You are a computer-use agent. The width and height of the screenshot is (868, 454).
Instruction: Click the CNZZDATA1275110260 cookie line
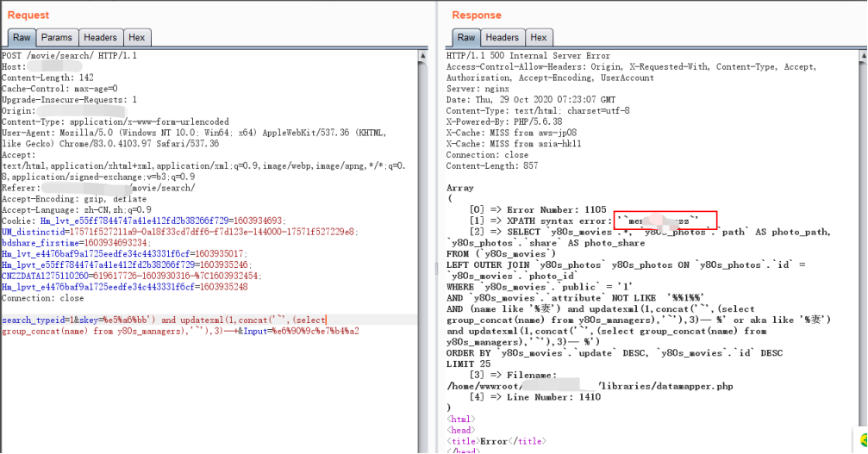coord(132,276)
